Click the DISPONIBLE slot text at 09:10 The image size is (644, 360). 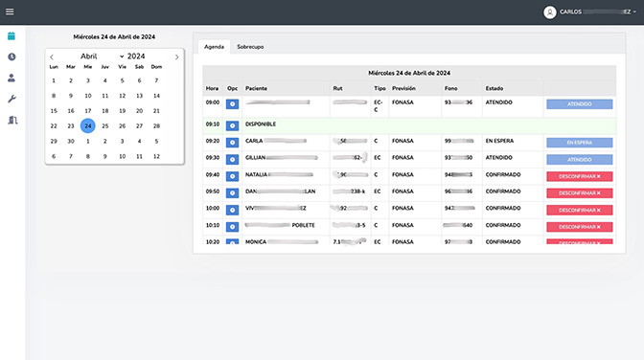[261, 124]
